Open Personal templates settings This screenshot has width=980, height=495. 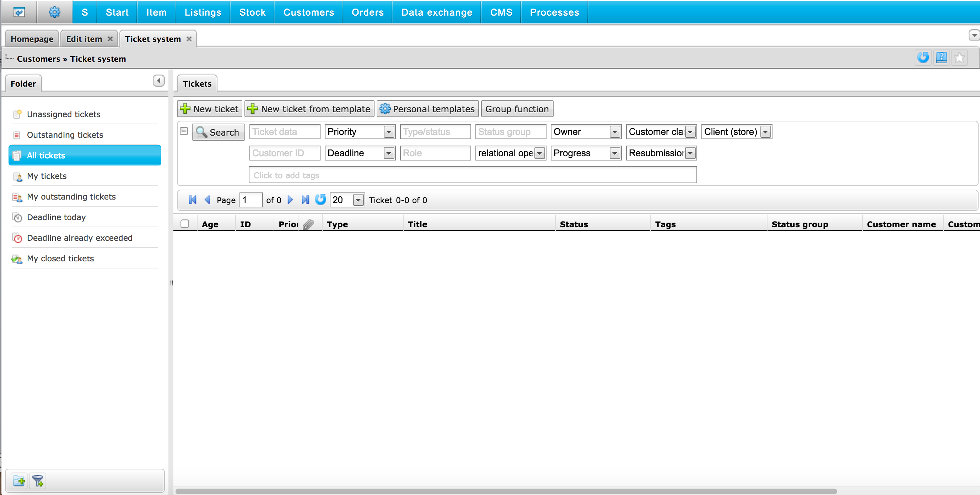click(x=427, y=109)
